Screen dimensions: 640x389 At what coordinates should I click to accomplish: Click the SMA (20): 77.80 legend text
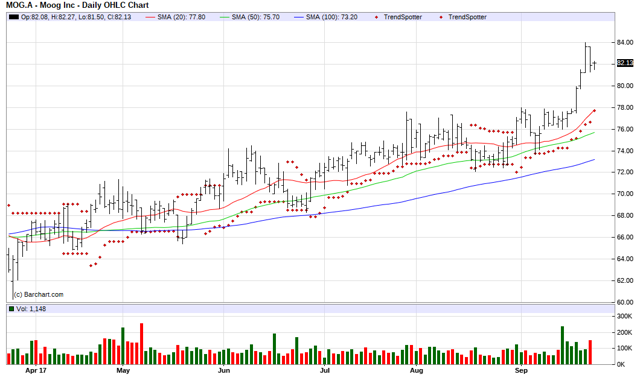[x=181, y=17]
